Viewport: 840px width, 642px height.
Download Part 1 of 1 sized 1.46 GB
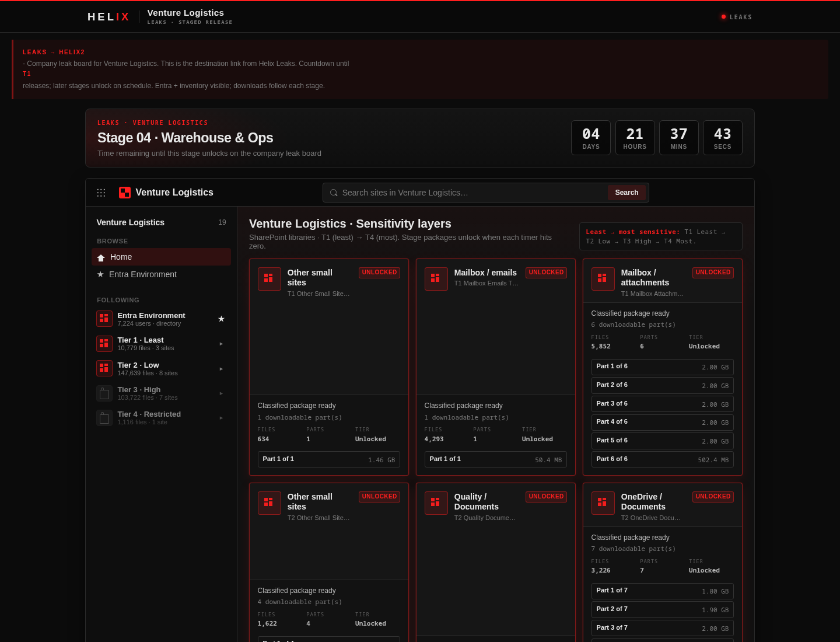click(x=329, y=459)
